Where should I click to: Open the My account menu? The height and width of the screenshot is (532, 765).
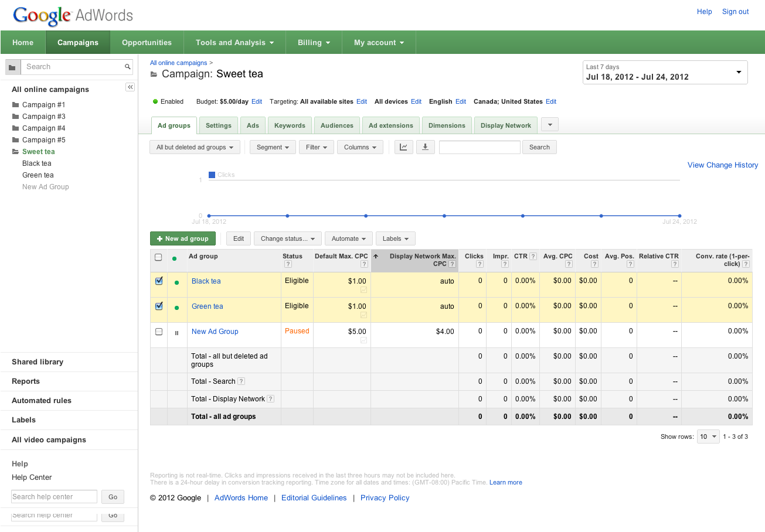tap(379, 42)
